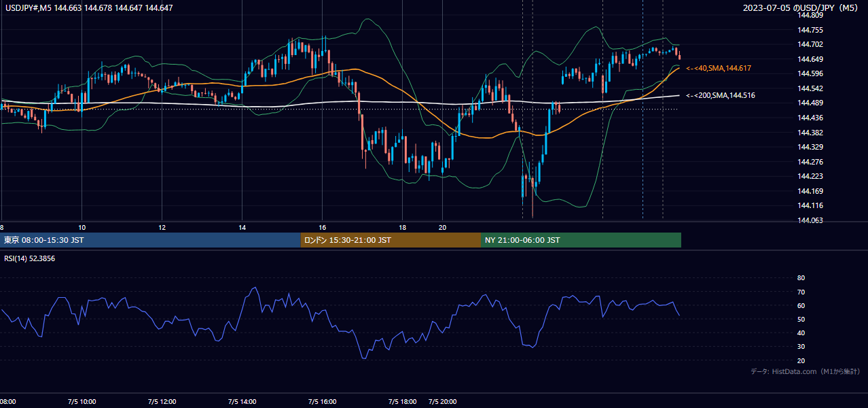Click the 東京 08:00-15:30 JST session bar
The width and height of the screenshot is (868, 408).
[x=151, y=240]
